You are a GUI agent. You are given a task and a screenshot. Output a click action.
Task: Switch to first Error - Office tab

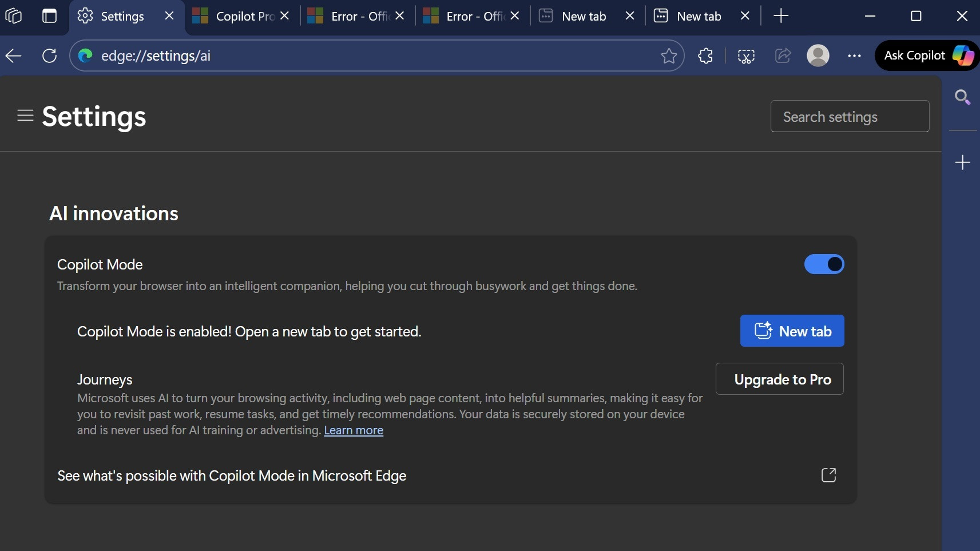(359, 16)
